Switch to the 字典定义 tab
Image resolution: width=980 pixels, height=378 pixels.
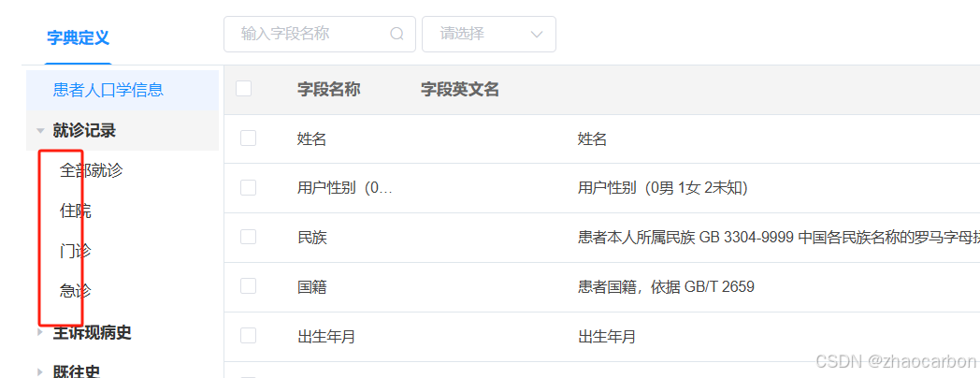tap(79, 37)
